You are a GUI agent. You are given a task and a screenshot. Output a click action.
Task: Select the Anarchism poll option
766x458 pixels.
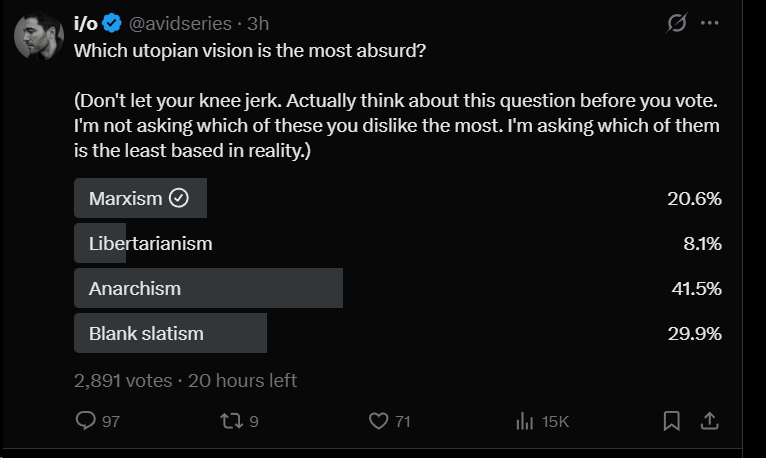[x=135, y=288]
